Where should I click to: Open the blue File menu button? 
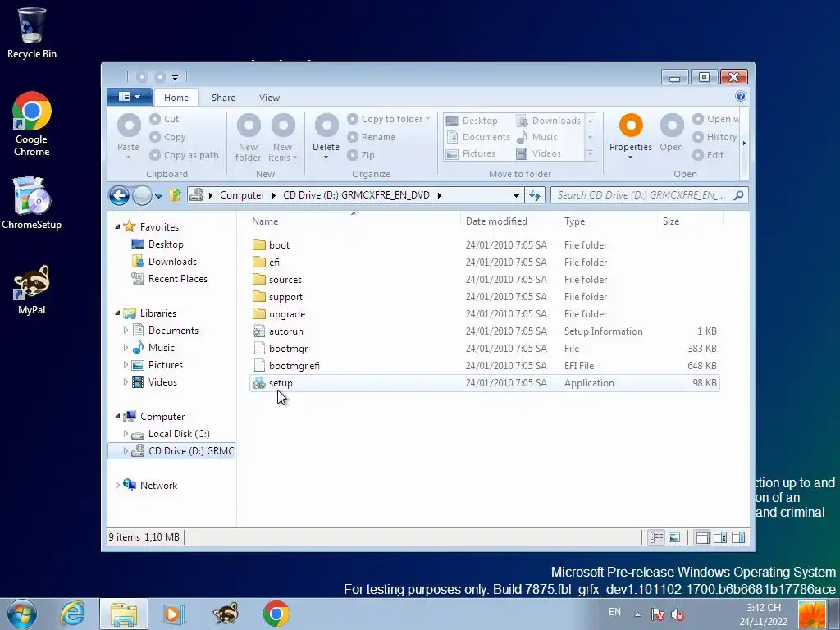(129, 97)
